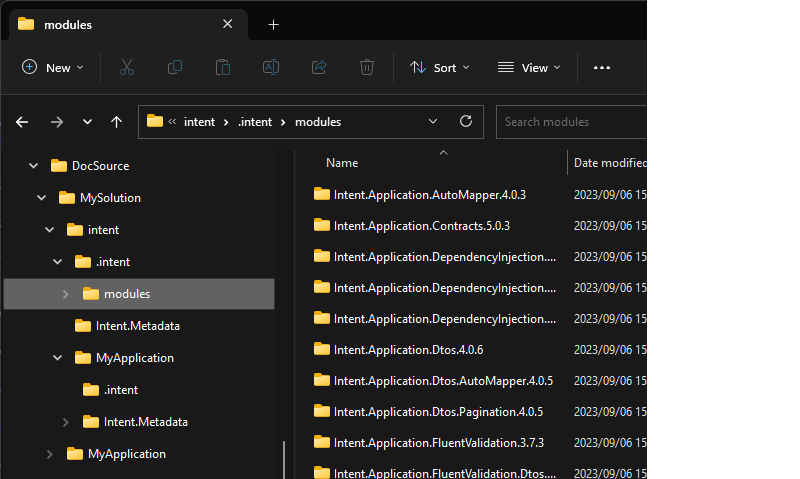The width and height of the screenshot is (800, 479).
Task: Select .intent folder under MyApplication
Action: coord(121,390)
